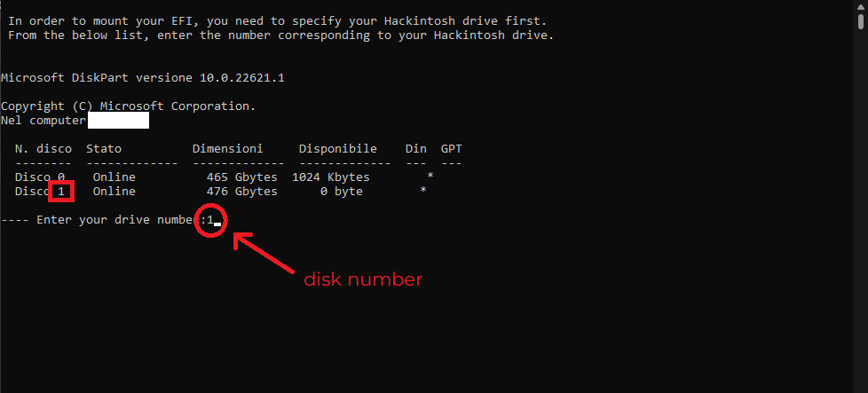Viewport: 868px width, 393px height.
Task: Click the "Disponibile" column header
Action: pos(337,148)
